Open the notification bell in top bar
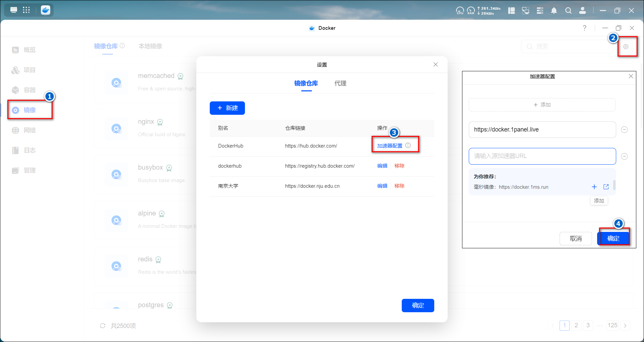The width and height of the screenshot is (644, 342). 554,11
